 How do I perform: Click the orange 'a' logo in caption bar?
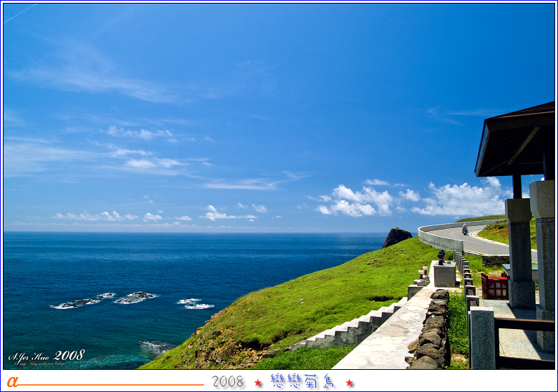point(12,381)
